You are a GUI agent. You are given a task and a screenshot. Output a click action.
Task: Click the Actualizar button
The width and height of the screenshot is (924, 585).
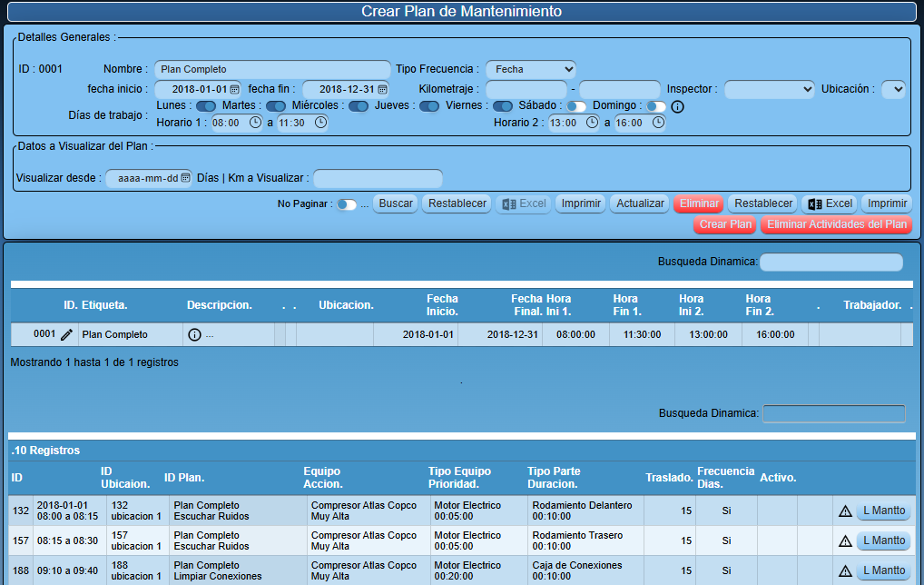(640, 203)
